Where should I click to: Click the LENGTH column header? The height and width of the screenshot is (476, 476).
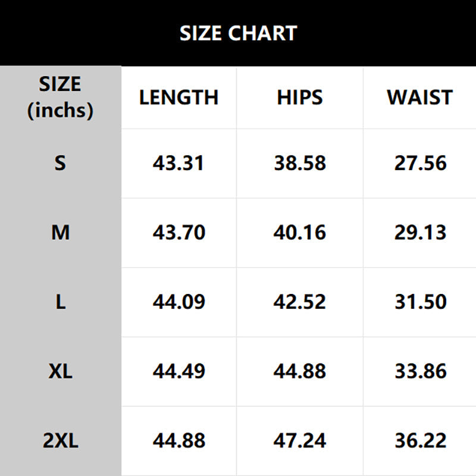178,98
